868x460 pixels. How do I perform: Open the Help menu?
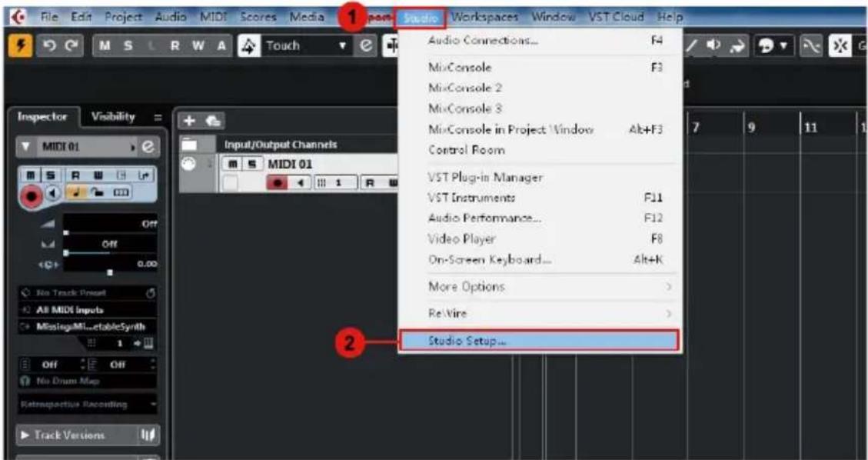[x=670, y=17]
